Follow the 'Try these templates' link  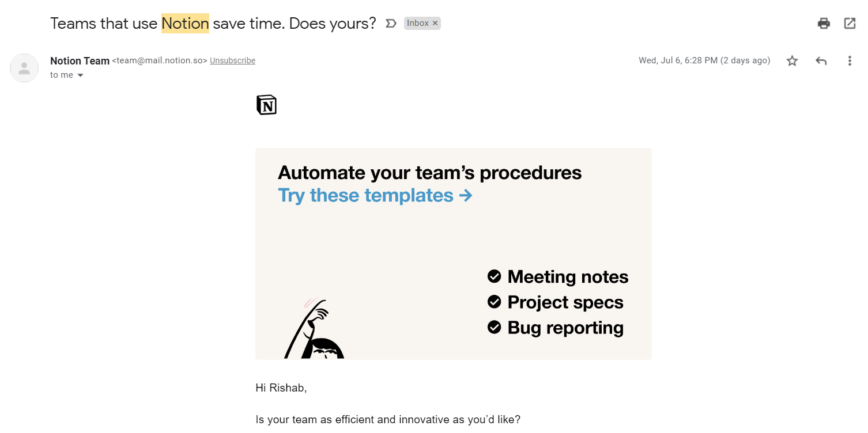375,196
